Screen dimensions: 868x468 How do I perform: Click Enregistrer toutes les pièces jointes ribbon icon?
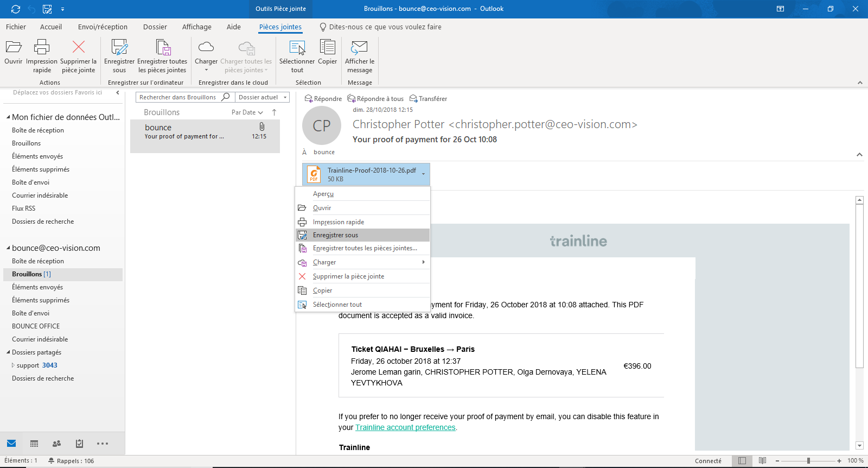[x=163, y=47]
